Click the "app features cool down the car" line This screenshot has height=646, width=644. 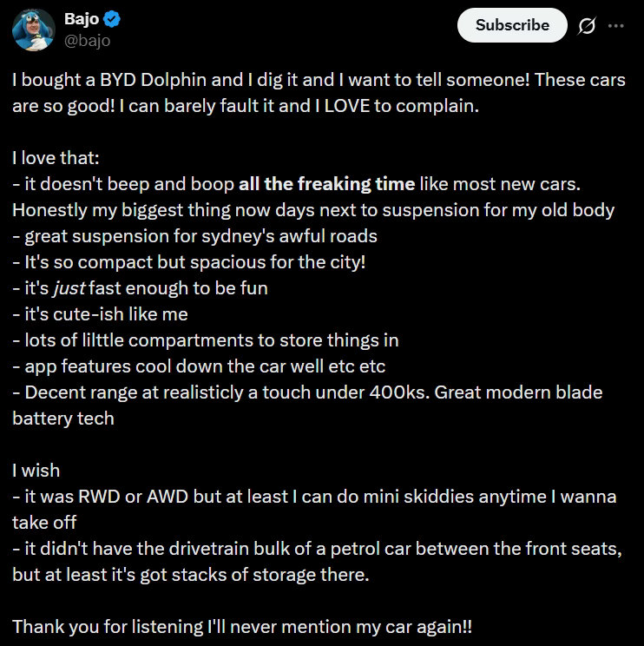click(x=199, y=366)
